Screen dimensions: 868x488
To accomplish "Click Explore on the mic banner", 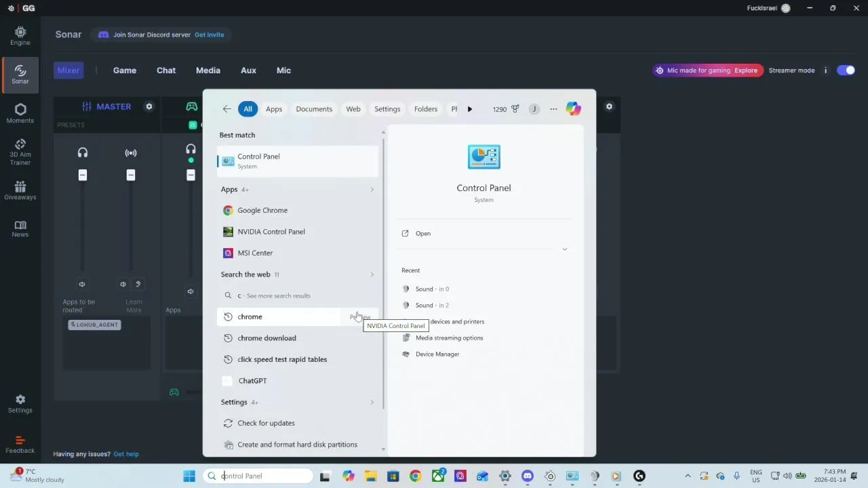I will pos(746,70).
